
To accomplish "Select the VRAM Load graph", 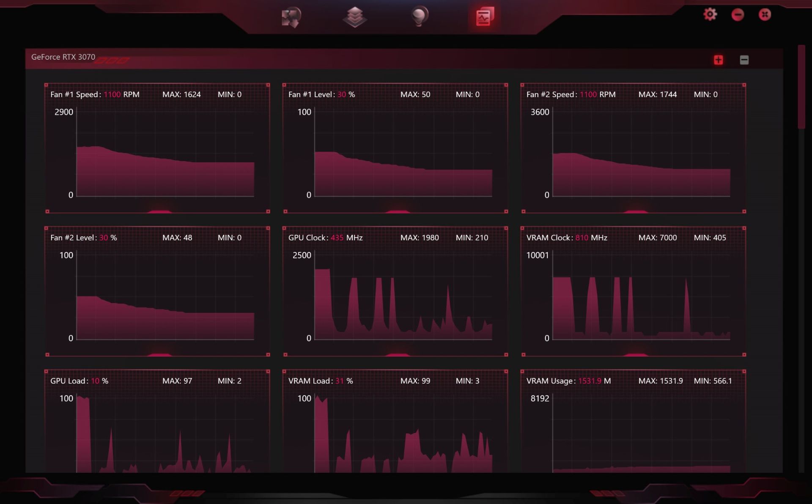I will [395, 421].
